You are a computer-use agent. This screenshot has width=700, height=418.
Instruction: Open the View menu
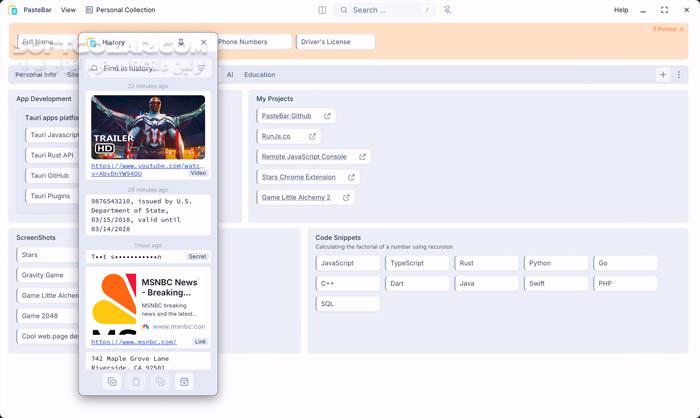pyautogui.click(x=68, y=10)
